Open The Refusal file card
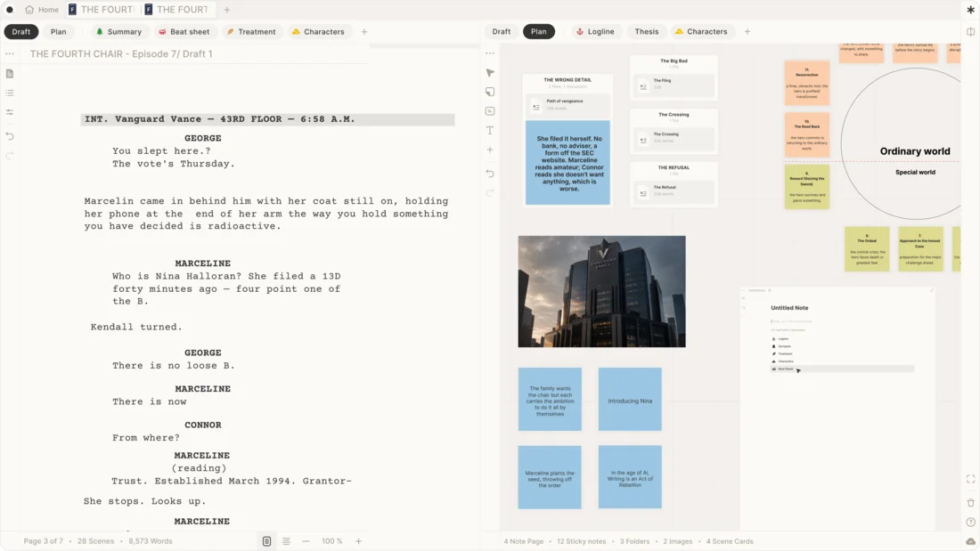 674,190
